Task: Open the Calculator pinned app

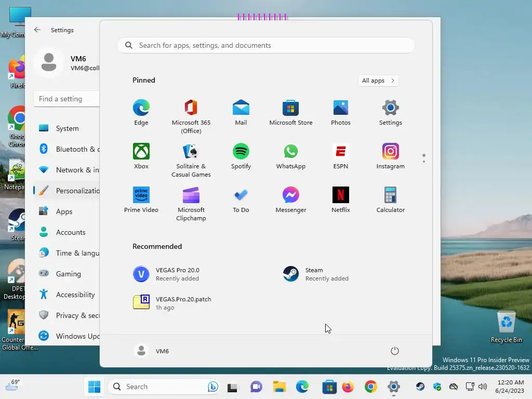Action: (391, 200)
